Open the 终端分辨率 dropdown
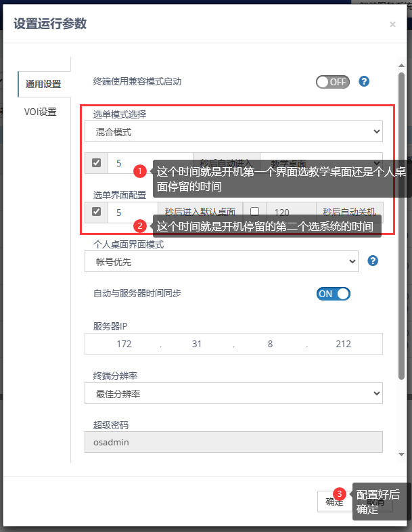This screenshot has width=412, height=532. pos(233,393)
